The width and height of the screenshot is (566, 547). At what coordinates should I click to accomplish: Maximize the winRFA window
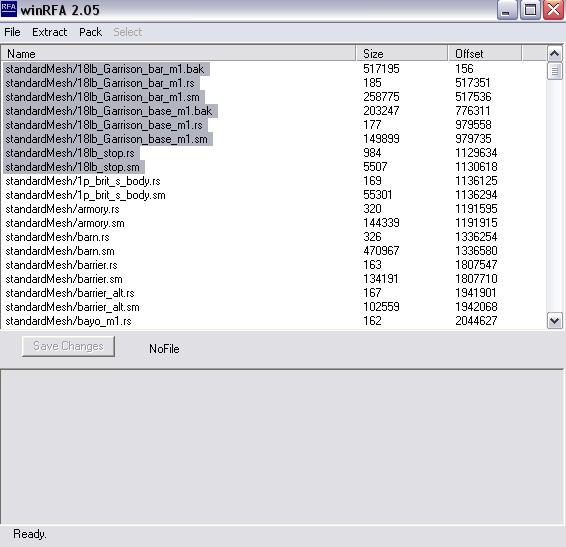[x=530, y=10]
